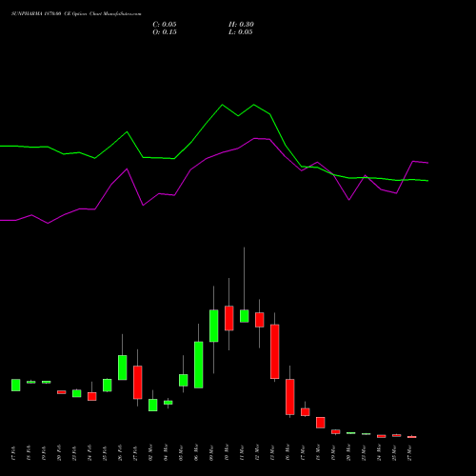The width and height of the screenshot is (476, 476).
Task: Select the close value 'C: 0.05'
Action: pyautogui.click(x=165, y=25)
